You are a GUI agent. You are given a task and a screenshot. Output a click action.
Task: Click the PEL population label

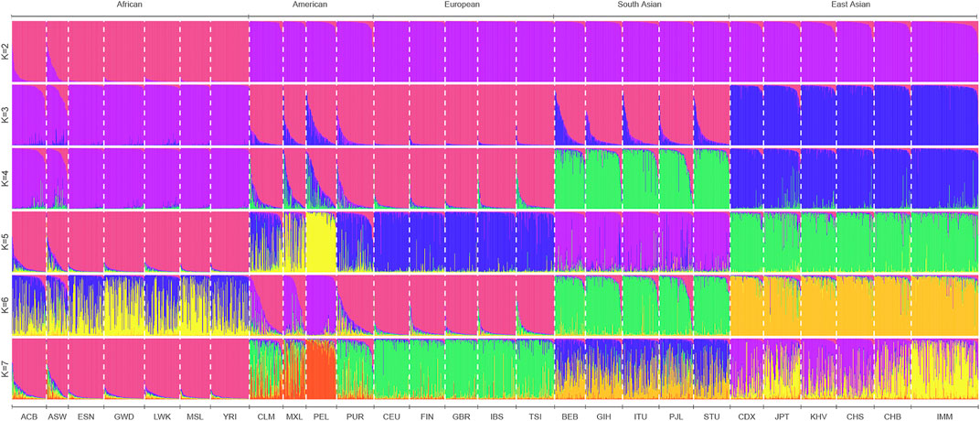[x=321, y=416]
